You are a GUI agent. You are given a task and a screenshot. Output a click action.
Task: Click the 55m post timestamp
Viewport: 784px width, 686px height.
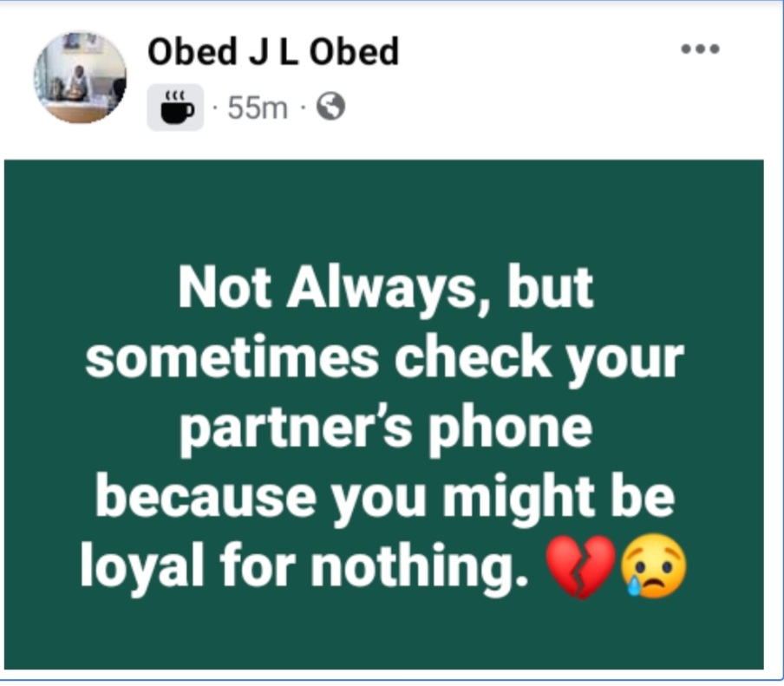coord(258,108)
